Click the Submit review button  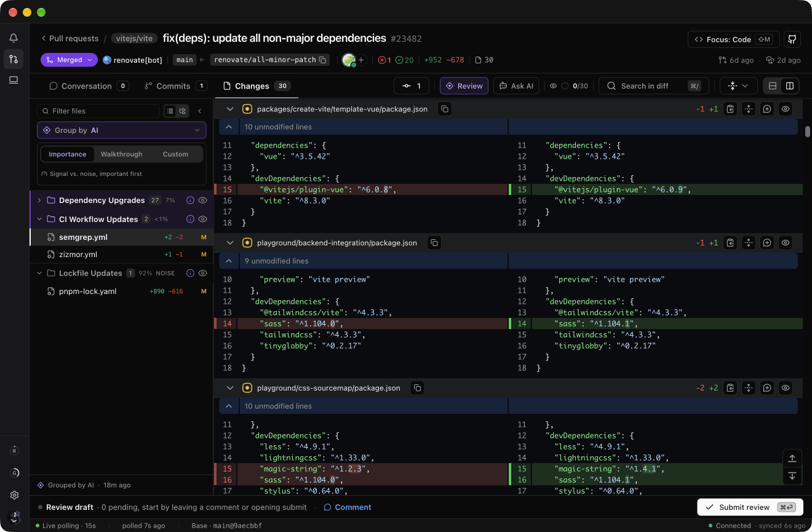tap(750, 507)
